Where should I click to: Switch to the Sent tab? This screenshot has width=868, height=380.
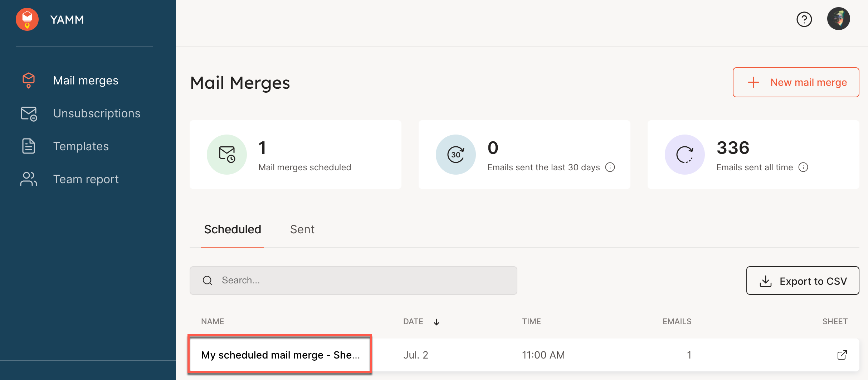(302, 229)
